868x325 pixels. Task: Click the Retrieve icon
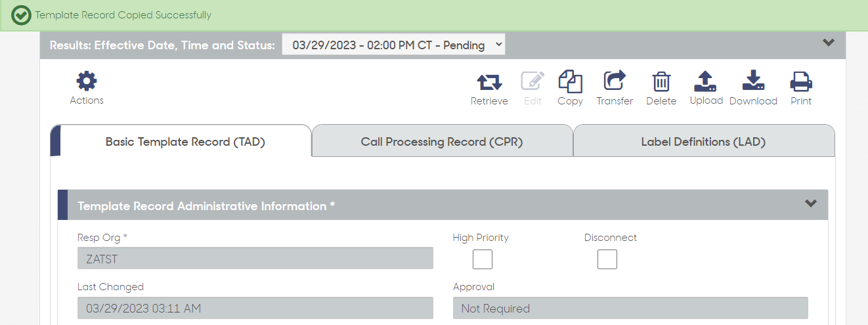click(x=489, y=81)
